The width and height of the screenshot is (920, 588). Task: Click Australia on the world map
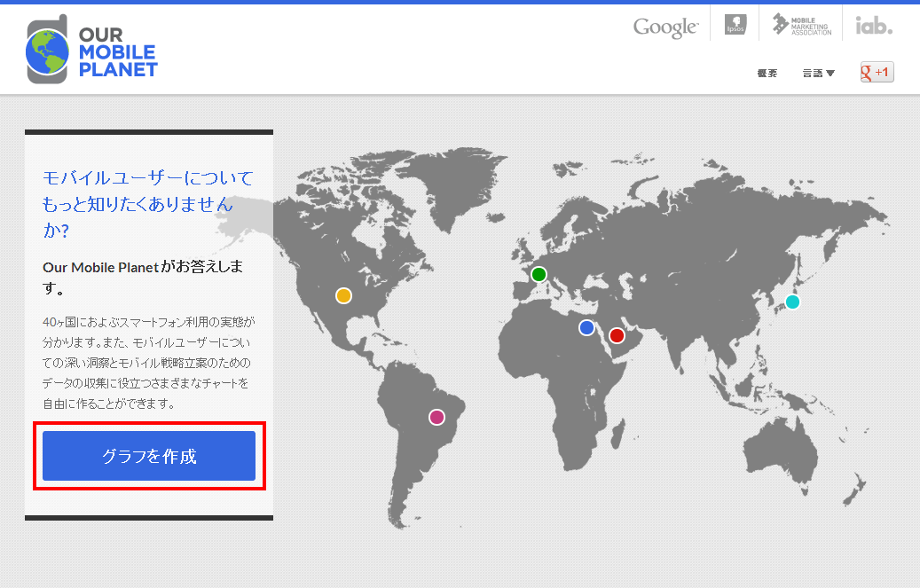click(781, 453)
